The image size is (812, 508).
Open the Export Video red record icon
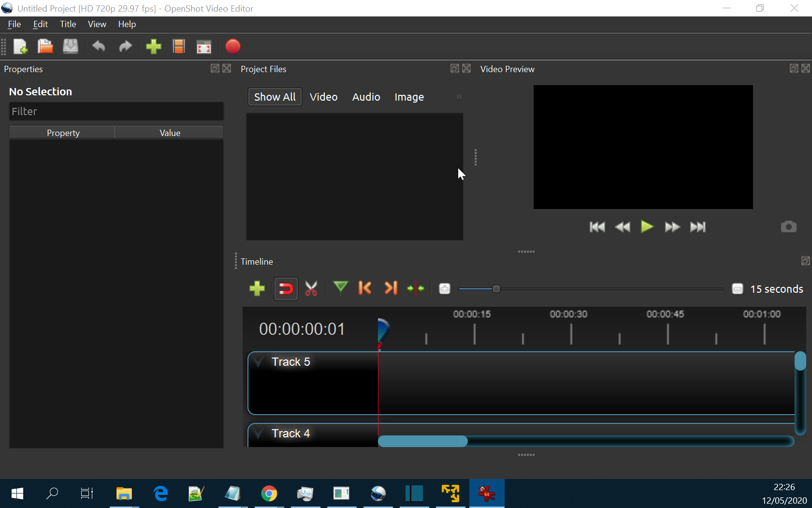pos(232,46)
